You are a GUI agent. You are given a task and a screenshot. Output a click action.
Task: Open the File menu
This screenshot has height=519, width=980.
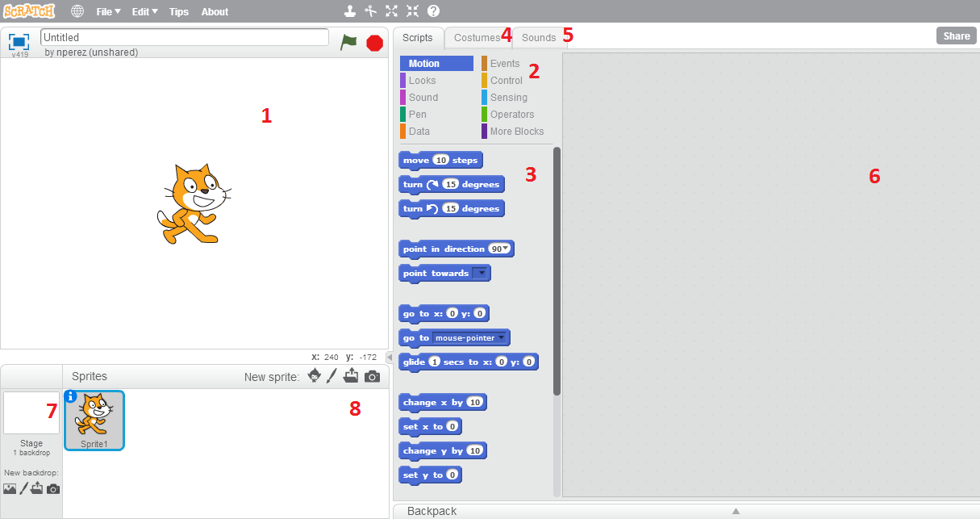pyautogui.click(x=108, y=12)
